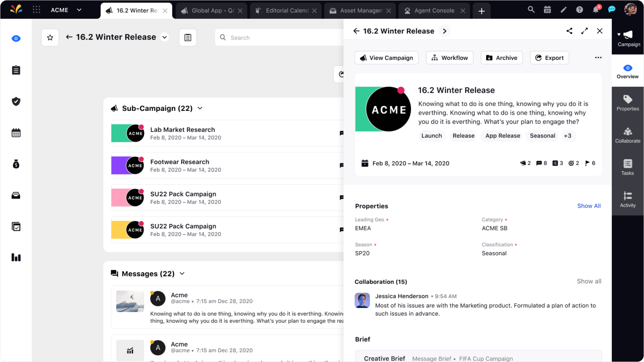This screenshot has width=644, height=362.
Task: Collapse the Messages (22) section
Action: 182,274
